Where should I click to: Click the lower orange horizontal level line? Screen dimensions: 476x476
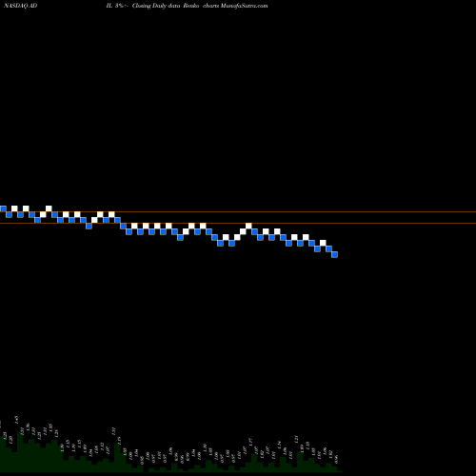238,224
